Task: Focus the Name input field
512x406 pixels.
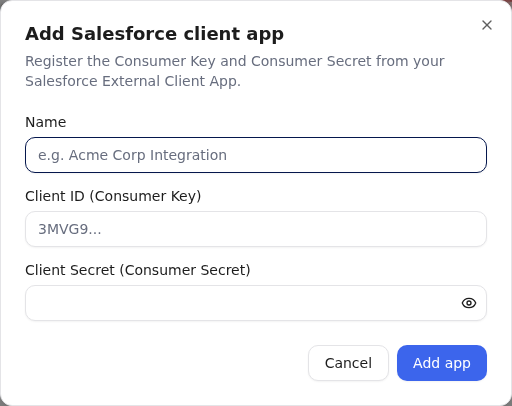Action: [x=256, y=155]
